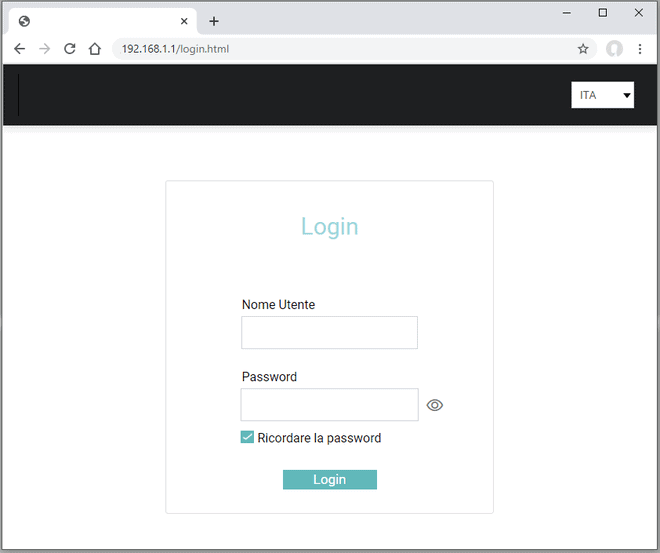Focus the Nome Utente text field

[329, 333]
